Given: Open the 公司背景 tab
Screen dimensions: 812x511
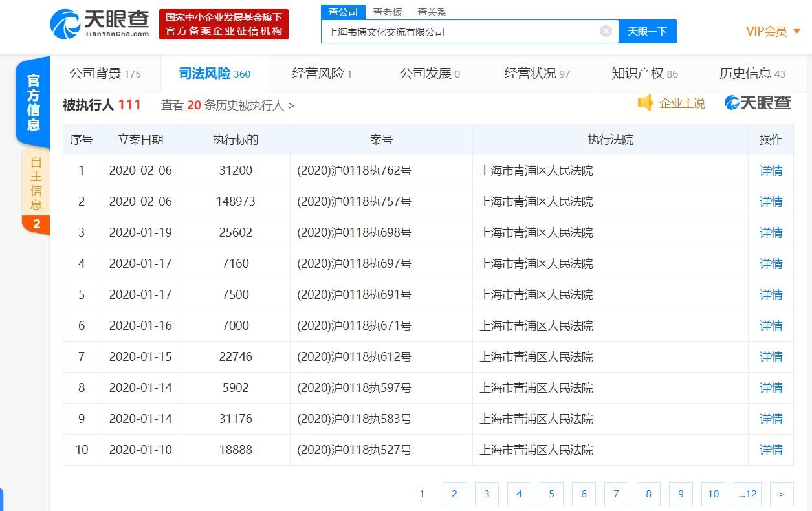Looking at the screenshot, I should pyautogui.click(x=105, y=74).
